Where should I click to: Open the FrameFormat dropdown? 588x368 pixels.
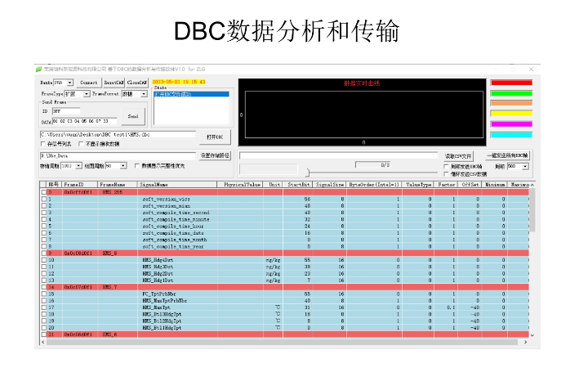(144, 94)
